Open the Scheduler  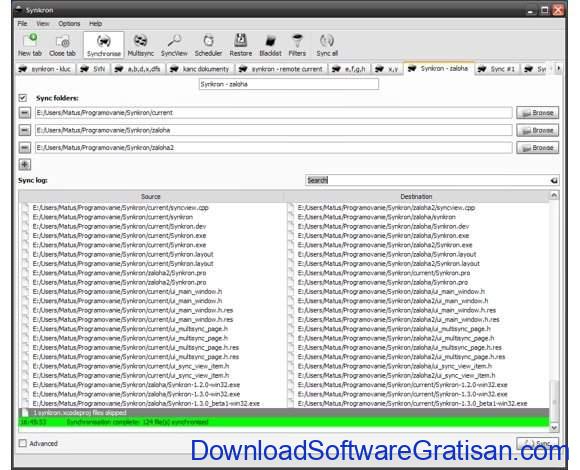[208, 45]
